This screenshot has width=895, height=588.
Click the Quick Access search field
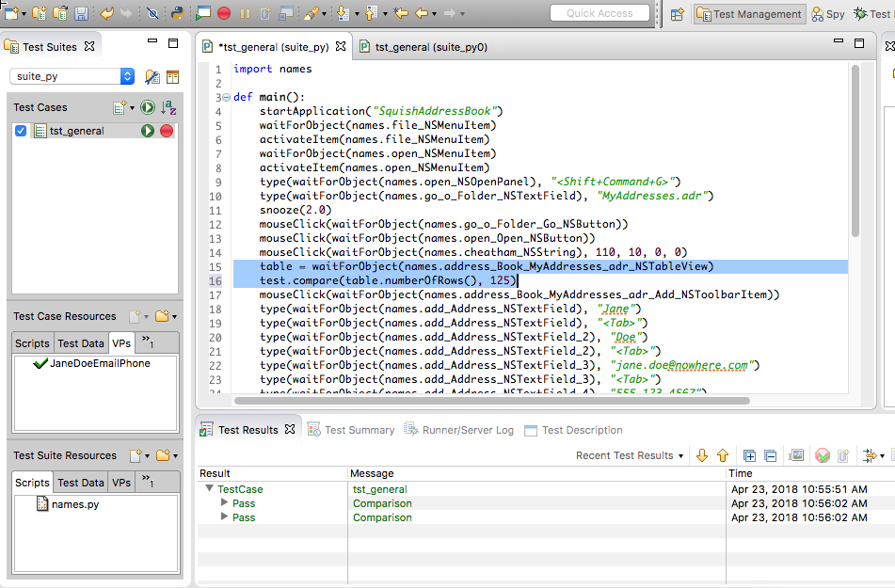click(x=600, y=13)
